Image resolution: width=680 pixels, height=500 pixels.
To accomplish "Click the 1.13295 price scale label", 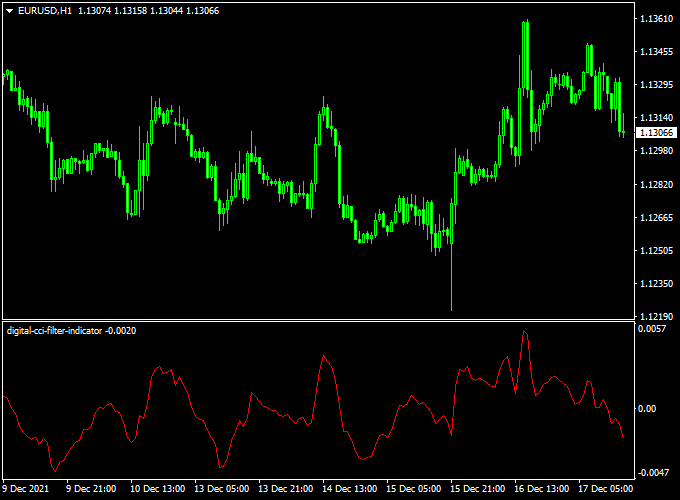I will click(x=657, y=85).
